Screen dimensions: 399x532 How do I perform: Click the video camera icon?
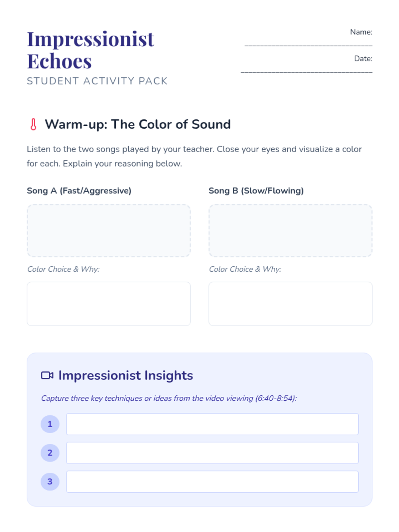(47, 375)
